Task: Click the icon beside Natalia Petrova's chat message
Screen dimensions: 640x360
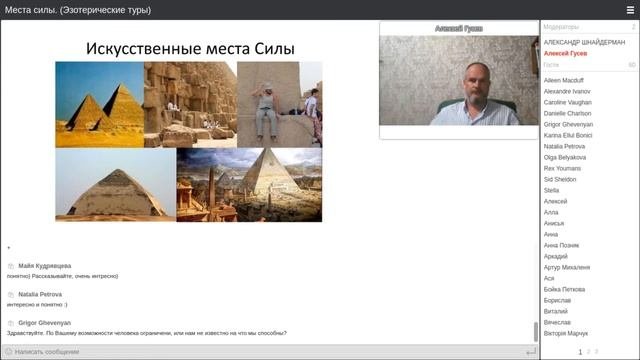Action: [x=11, y=295]
